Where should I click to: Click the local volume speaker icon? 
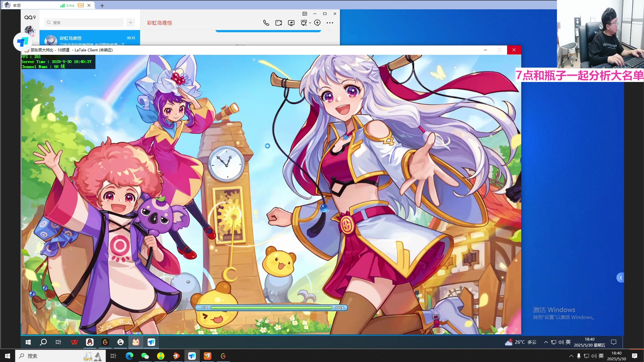(x=594, y=356)
